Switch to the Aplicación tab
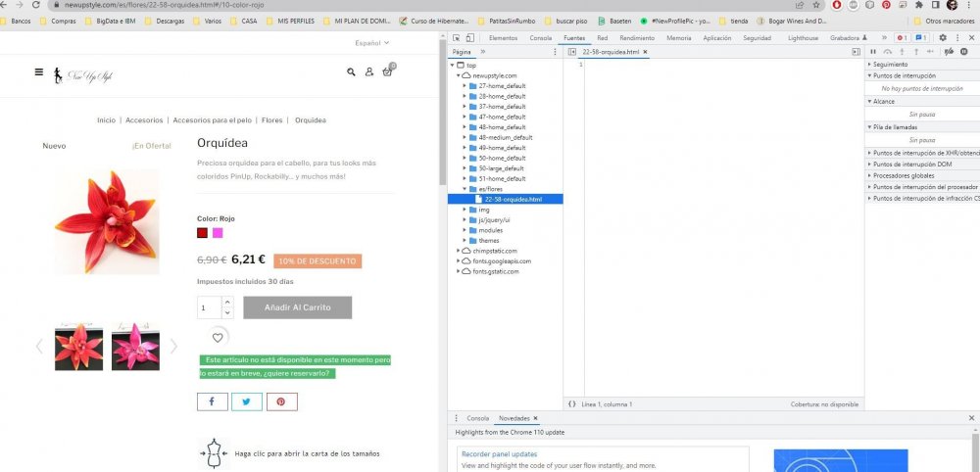This screenshot has height=472, width=980. 717,38
